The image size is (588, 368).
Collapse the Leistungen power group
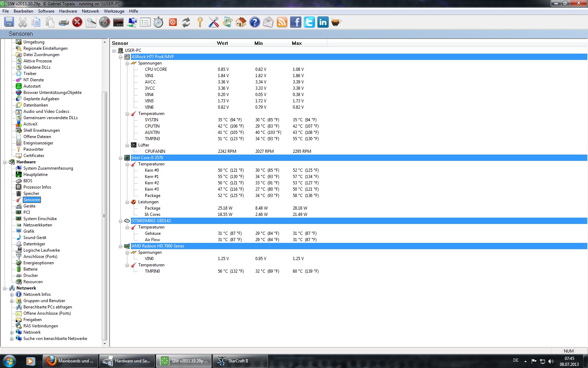click(127, 202)
